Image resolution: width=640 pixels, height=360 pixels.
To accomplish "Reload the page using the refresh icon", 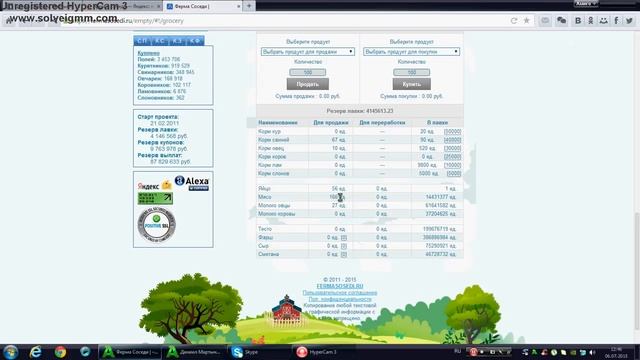I will (514, 21).
